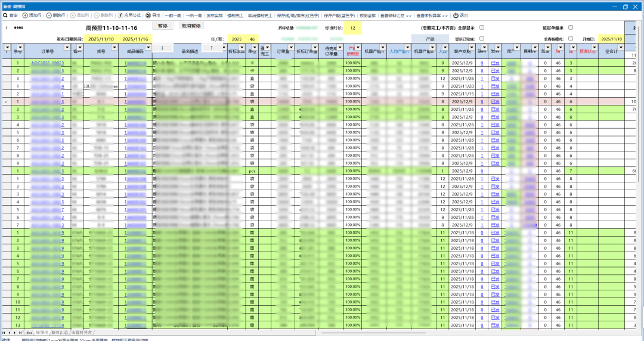
Task: Toggle the 延迟单继承 checkbox
Action: point(571,27)
